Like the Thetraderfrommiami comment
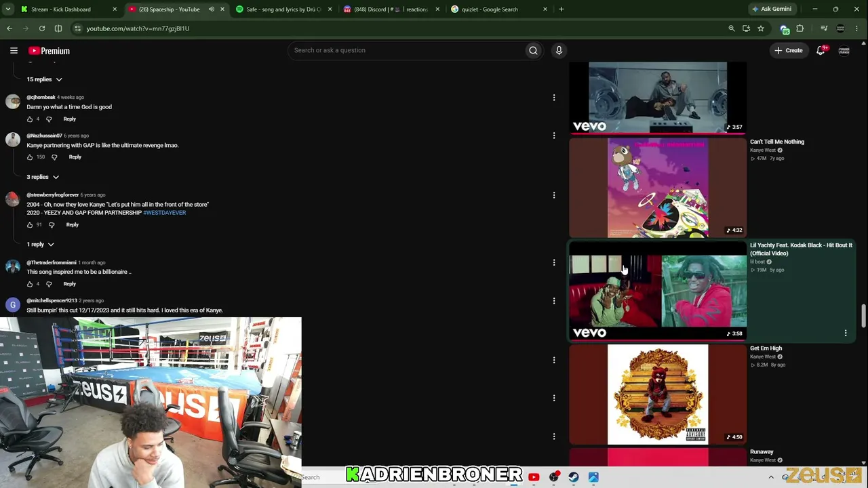Viewport: 868px width, 488px height. (30, 284)
